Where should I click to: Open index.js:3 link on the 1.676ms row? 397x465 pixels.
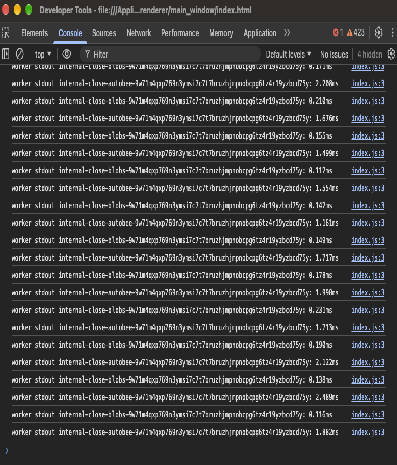(x=368, y=118)
